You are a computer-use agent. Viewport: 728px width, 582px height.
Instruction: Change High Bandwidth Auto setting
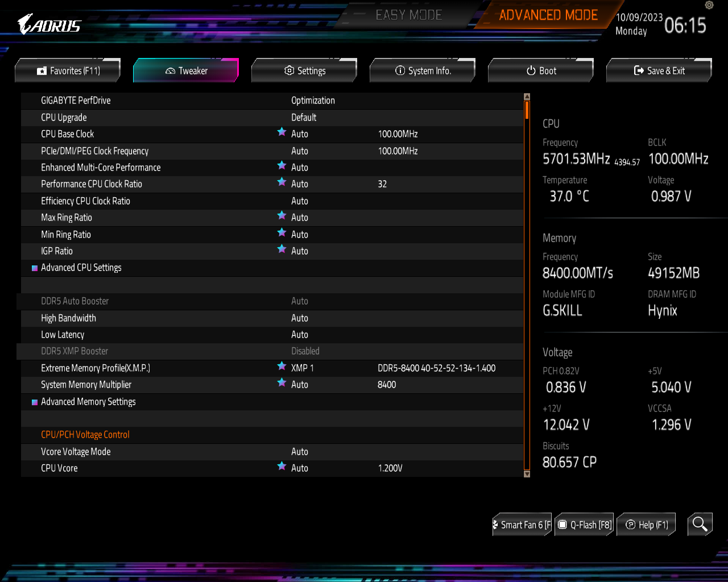(x=300, y=318)
